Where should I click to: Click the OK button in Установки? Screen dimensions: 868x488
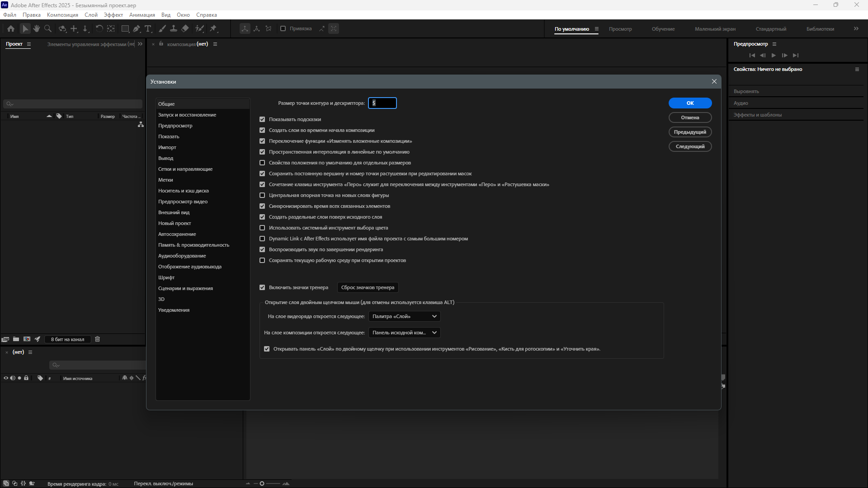click(690, 103)
